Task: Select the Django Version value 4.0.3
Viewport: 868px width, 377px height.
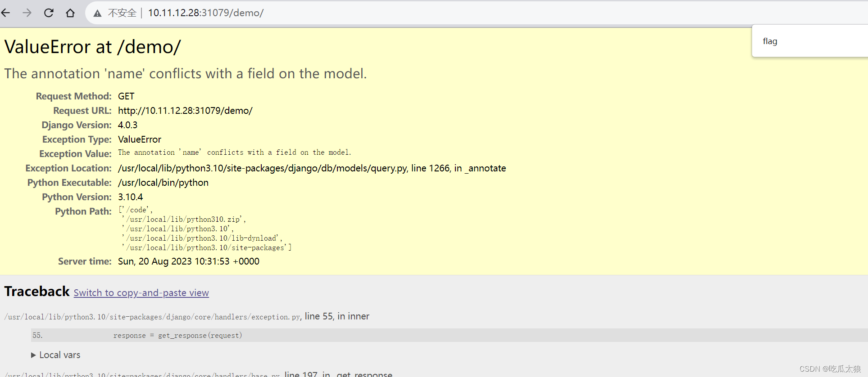Action: [128, 125]
